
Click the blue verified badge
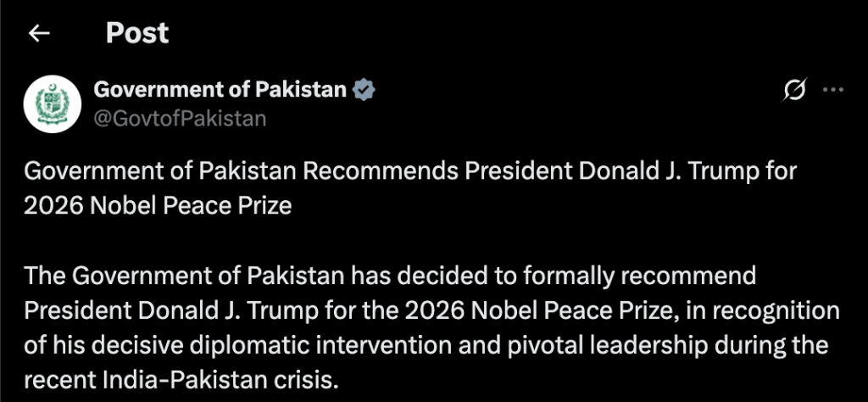364,89
